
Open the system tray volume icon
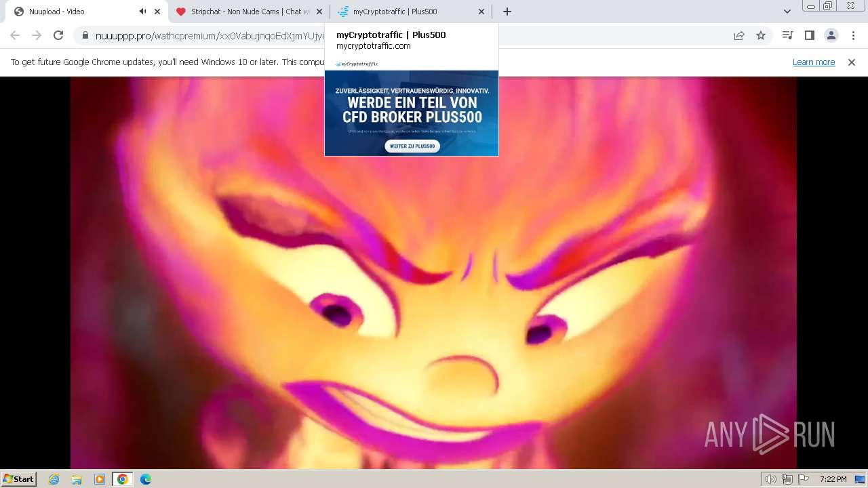[771, 479]
